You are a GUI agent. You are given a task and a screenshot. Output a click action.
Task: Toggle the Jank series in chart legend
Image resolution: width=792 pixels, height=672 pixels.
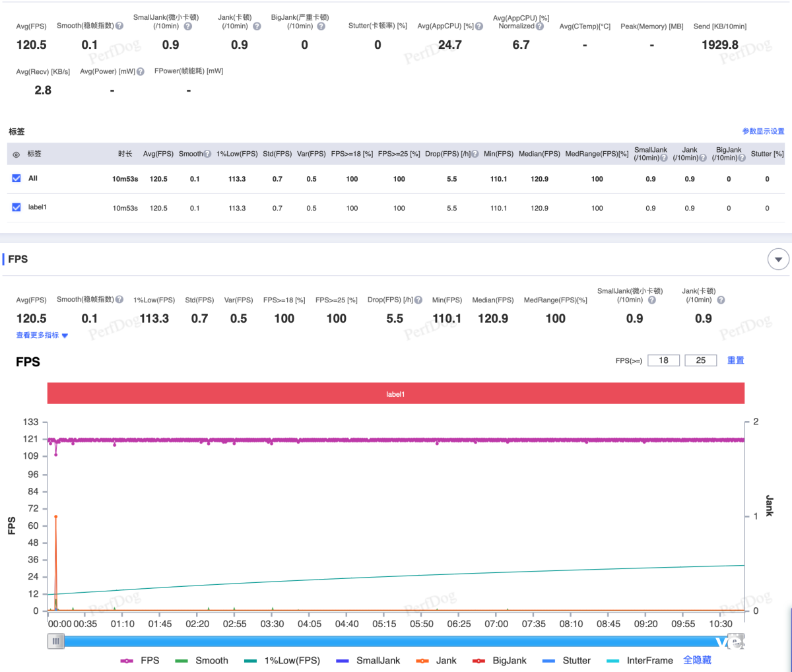tap(436, 660)
